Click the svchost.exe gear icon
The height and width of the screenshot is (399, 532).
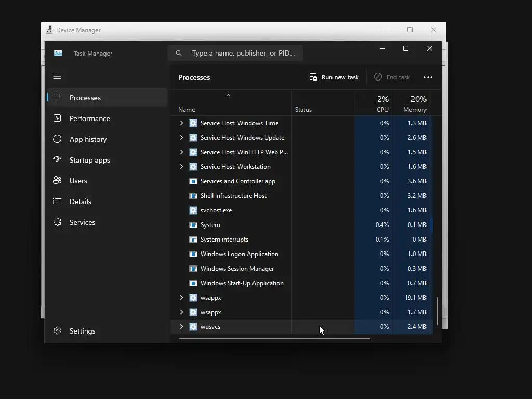coord(193,210)
